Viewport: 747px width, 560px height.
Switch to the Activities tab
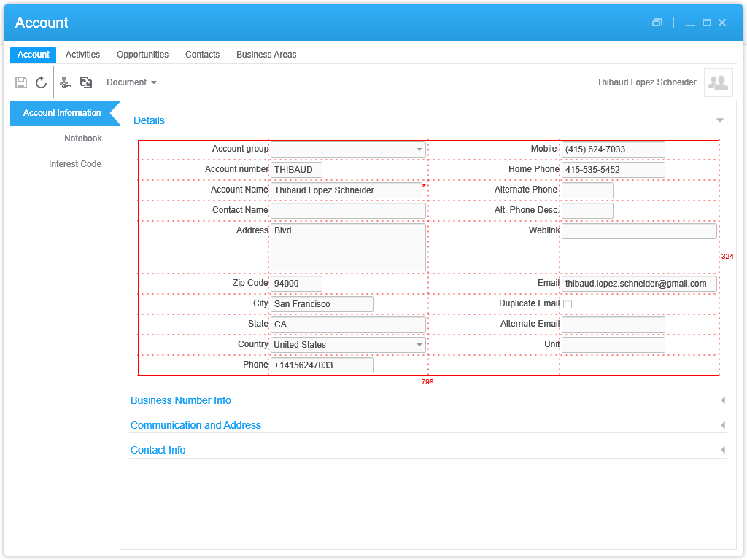pos(82,55)
